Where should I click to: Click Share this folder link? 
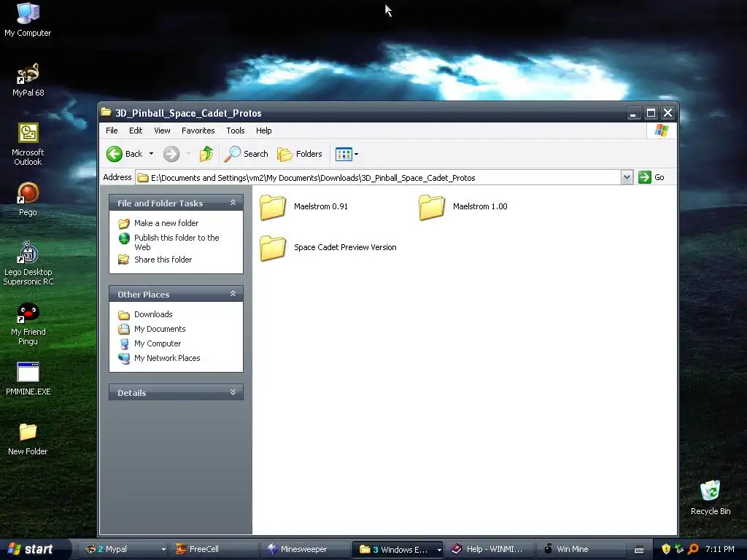point(163,260)
